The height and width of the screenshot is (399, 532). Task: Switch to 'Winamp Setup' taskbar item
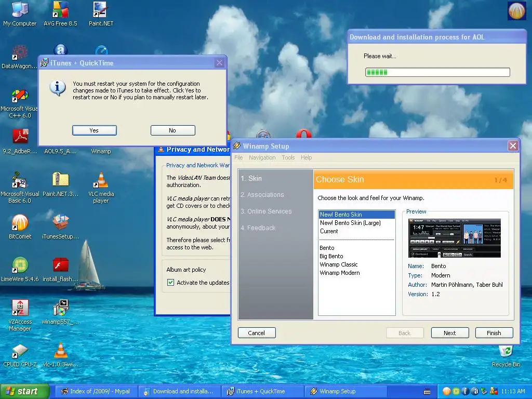[x=345, y=391]
